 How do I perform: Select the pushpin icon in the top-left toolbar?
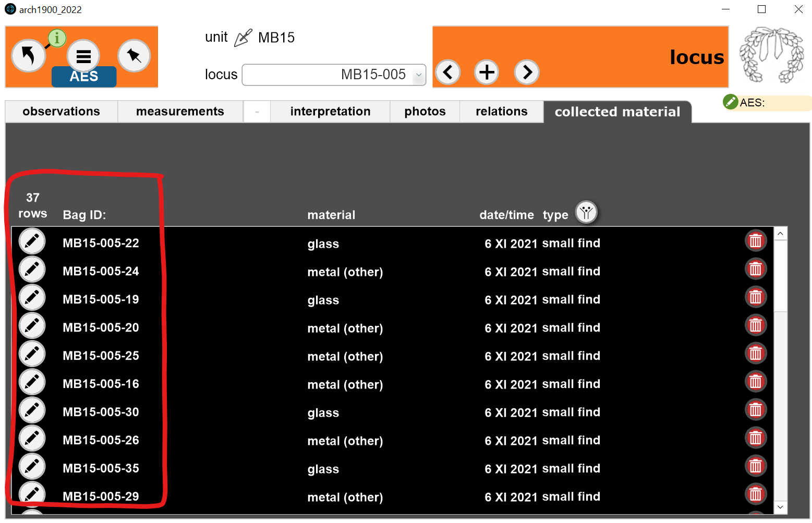point(135,55)
